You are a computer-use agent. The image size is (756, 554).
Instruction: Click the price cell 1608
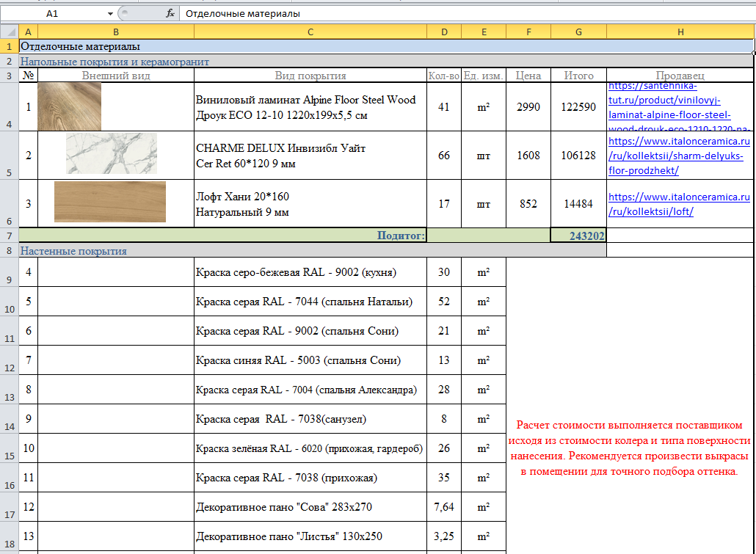coord(528,156)
